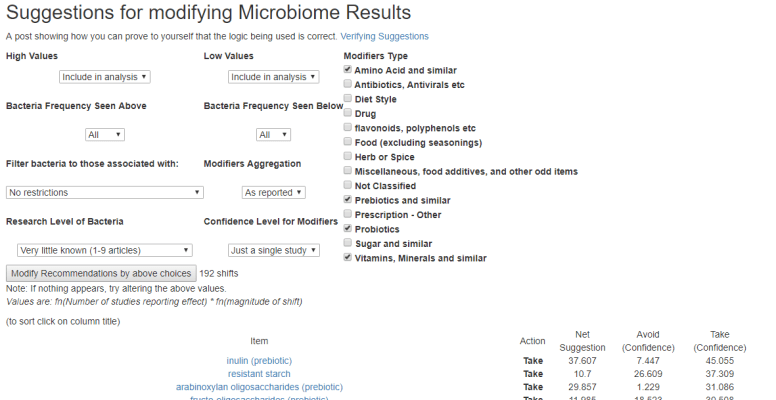The image size is (776, 400).
Task: Expand Bacteria Frequency Seen Above dropdown
Action: point(105,135)
